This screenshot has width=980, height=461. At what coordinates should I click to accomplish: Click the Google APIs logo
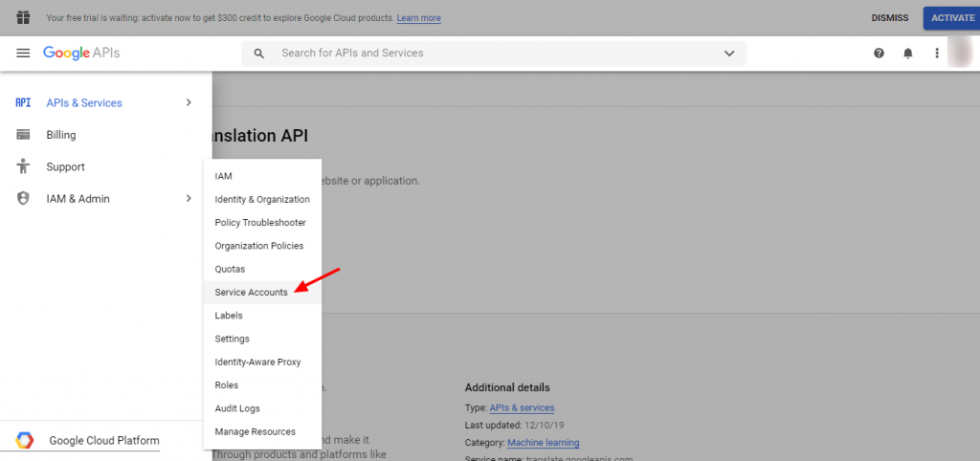pos(81,54)
